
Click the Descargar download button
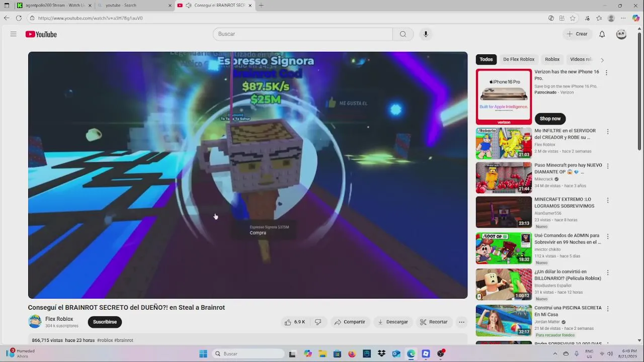click(393, 322)
